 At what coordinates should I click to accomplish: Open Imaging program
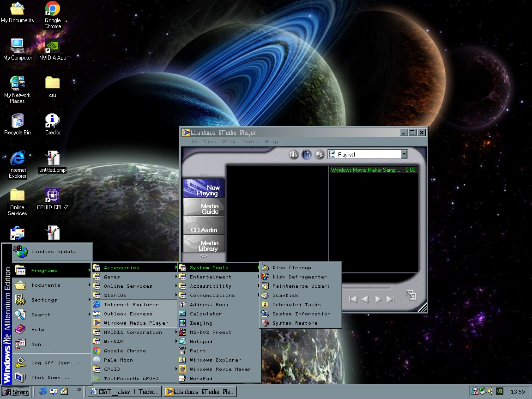click(219, 323)
